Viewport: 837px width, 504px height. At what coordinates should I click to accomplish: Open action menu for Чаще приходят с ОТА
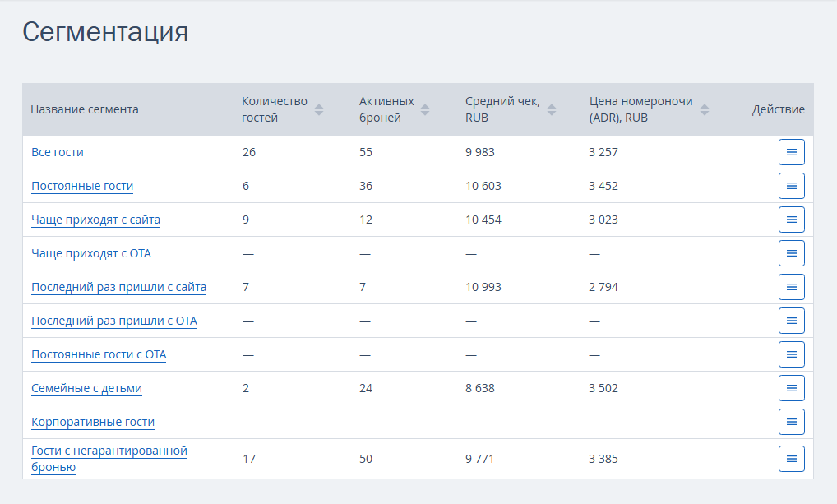791,253
